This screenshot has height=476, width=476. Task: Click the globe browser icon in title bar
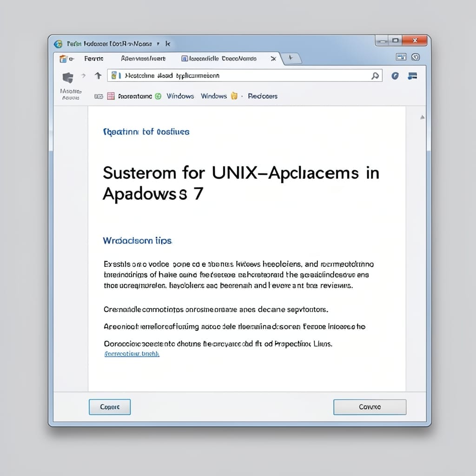tap(58, 44)
